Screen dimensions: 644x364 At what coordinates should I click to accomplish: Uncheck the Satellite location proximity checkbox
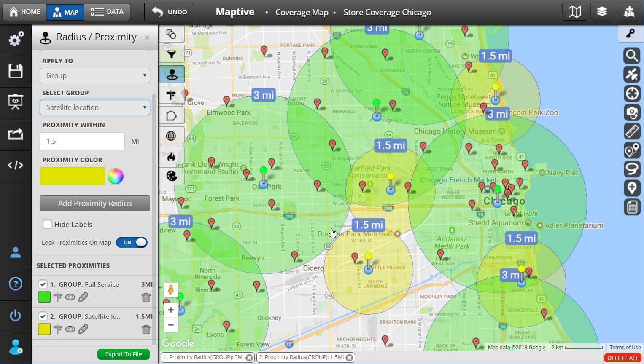click(43, 316)
